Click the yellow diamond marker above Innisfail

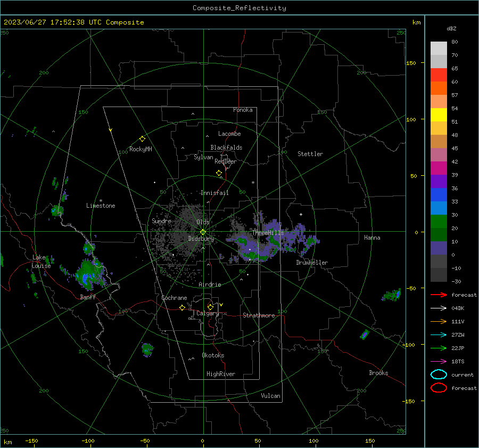point(219,173)
